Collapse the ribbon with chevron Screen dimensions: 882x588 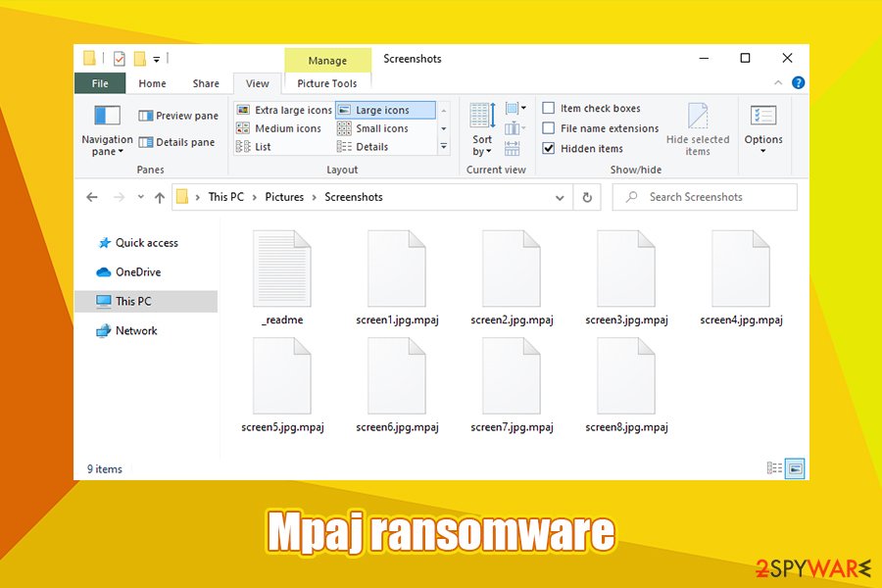[x=778, y=82]
